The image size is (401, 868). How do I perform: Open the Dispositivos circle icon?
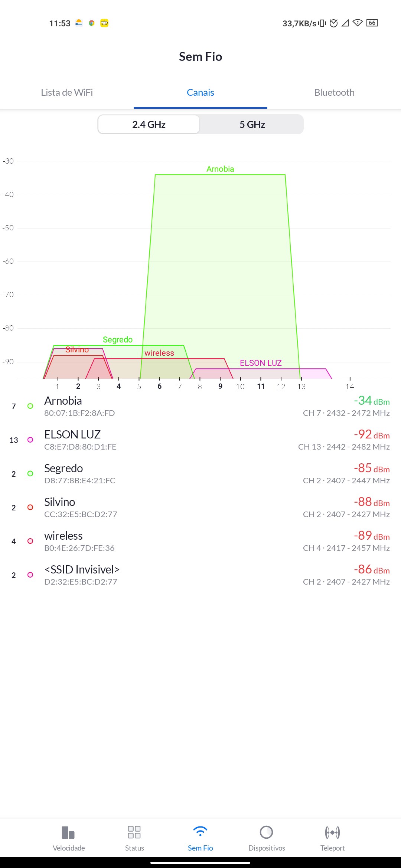pos(267,833)
